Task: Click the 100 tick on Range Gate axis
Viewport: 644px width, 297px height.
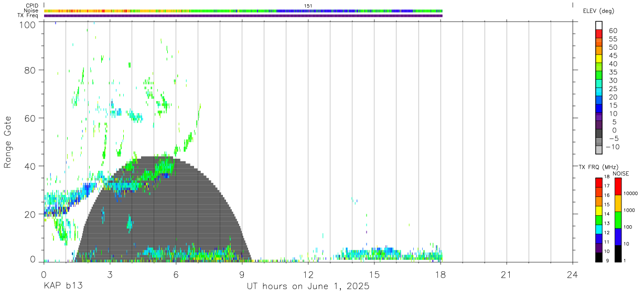Action: (27, 25)
